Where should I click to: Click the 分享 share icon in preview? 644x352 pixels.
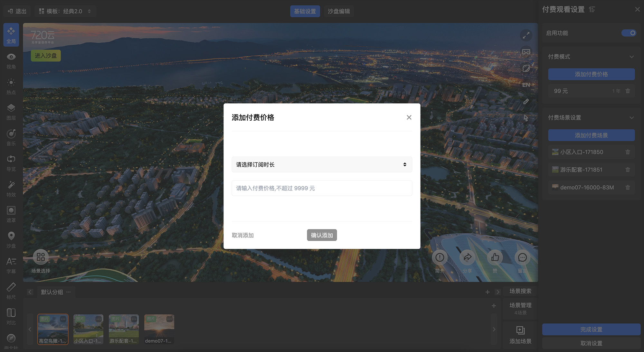(x=467, y=257)
